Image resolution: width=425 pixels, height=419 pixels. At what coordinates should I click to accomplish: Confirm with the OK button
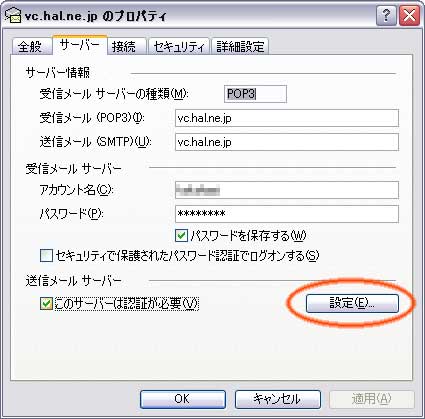(x=183, y=399)
